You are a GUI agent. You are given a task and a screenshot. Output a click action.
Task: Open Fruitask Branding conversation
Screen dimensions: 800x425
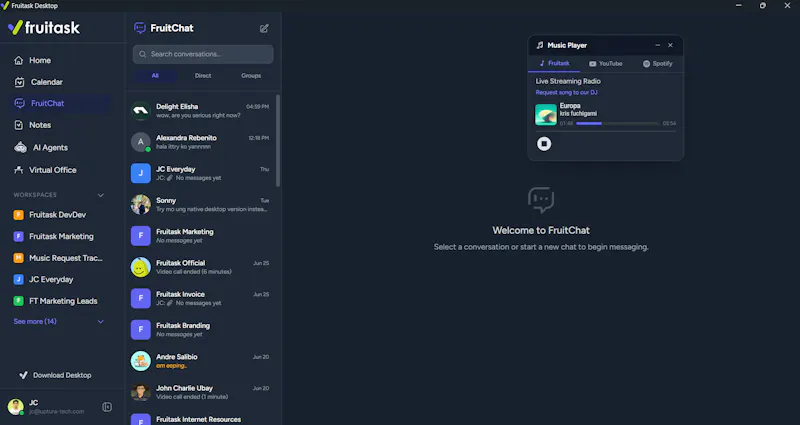201,330
